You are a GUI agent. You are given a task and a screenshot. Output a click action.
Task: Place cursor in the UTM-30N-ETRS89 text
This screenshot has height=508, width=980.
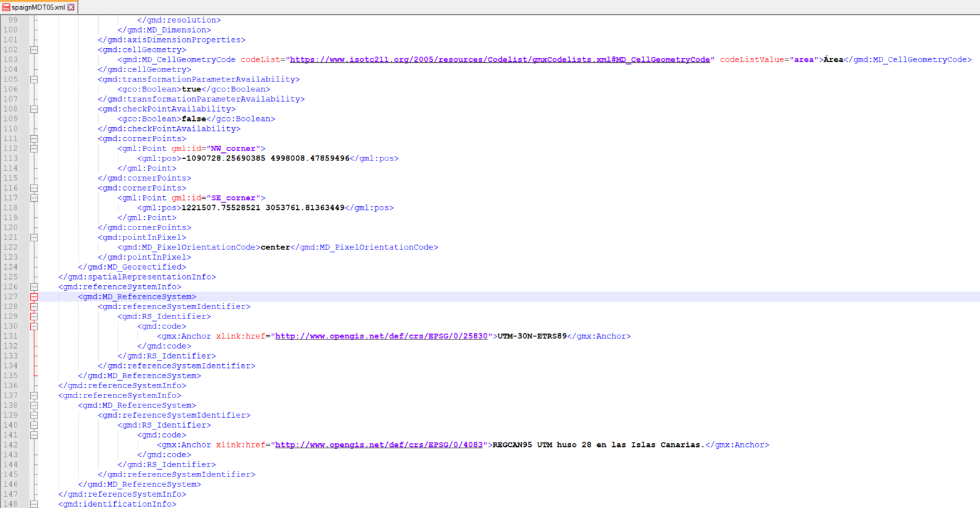click(532, 336)
